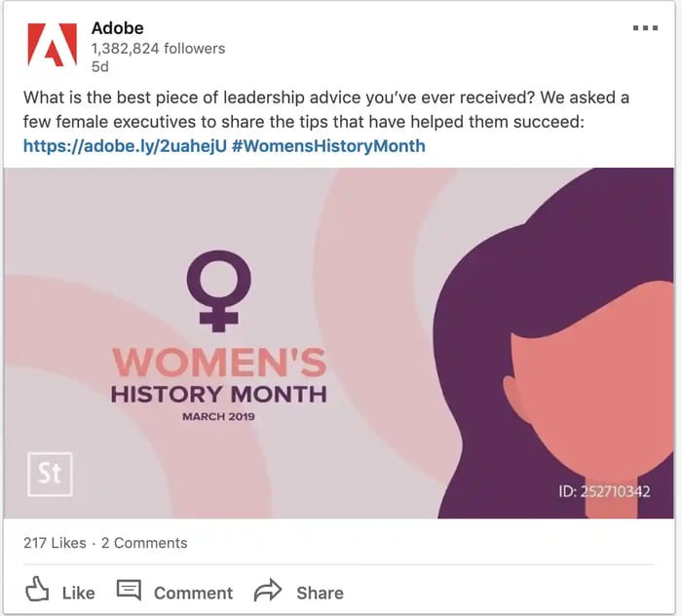682x616 pixels.
Task: Show the 2 Comments thread
Action: (x=144, y=543)
